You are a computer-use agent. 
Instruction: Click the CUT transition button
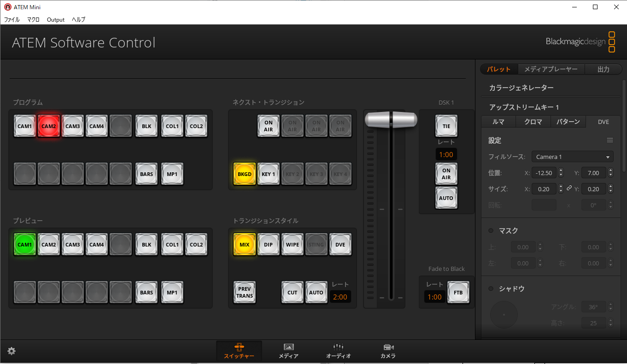[x=293, y=293]
